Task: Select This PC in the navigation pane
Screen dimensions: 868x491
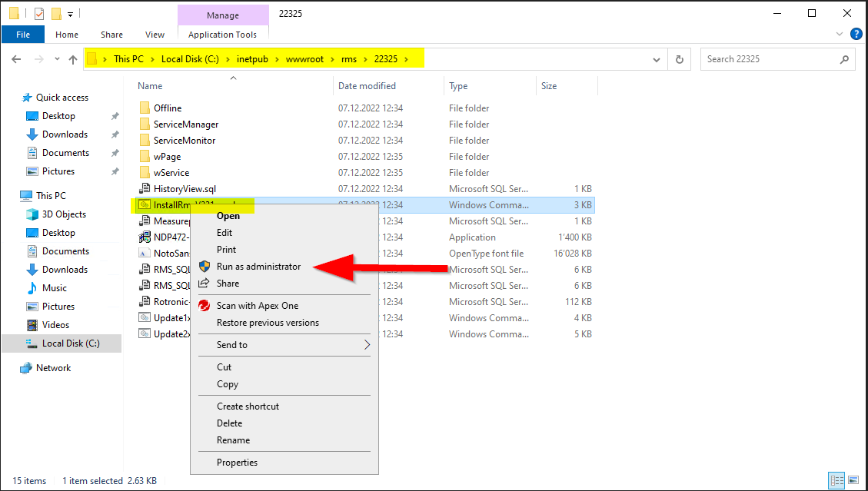Action: tap(51, 195)
